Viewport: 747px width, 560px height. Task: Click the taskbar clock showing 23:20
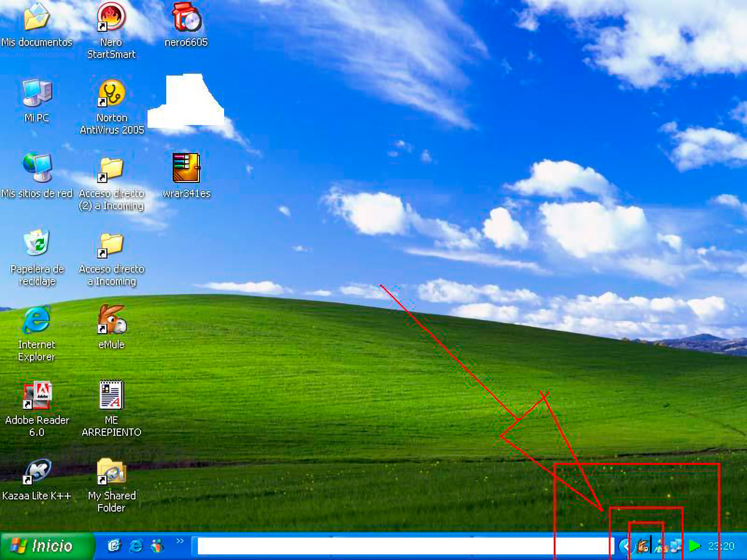pos(721,547)
